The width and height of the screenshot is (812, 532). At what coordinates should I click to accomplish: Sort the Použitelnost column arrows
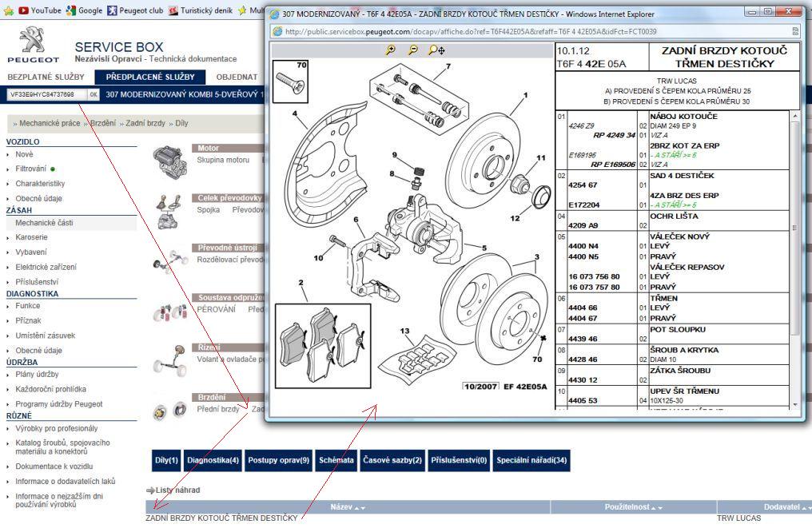pos(657,508)
